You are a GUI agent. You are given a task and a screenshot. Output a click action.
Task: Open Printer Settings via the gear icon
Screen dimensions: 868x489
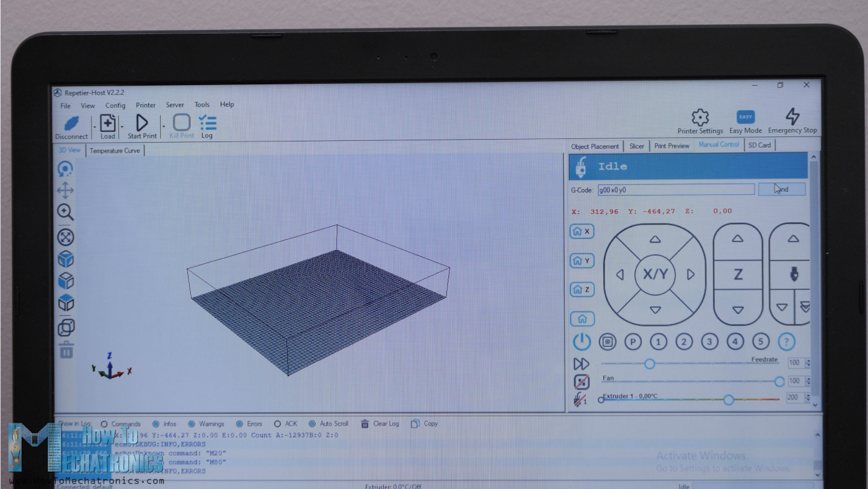[x=699, y=118]
